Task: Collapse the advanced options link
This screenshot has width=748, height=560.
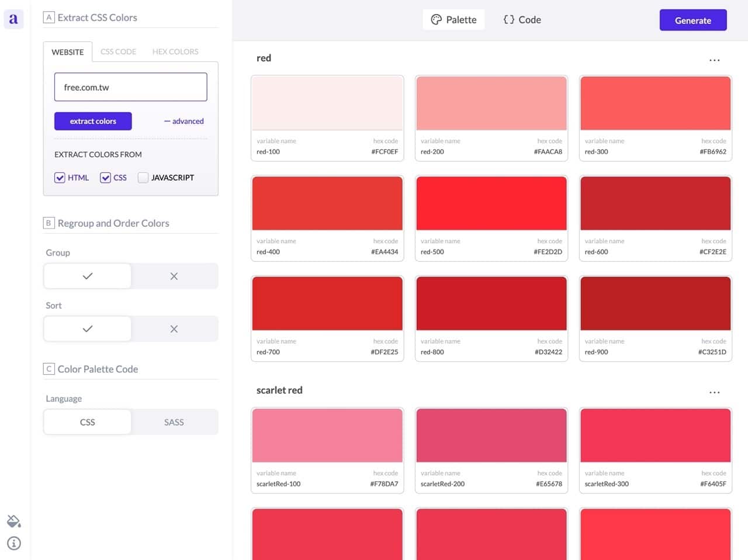Action: point(183,121)
